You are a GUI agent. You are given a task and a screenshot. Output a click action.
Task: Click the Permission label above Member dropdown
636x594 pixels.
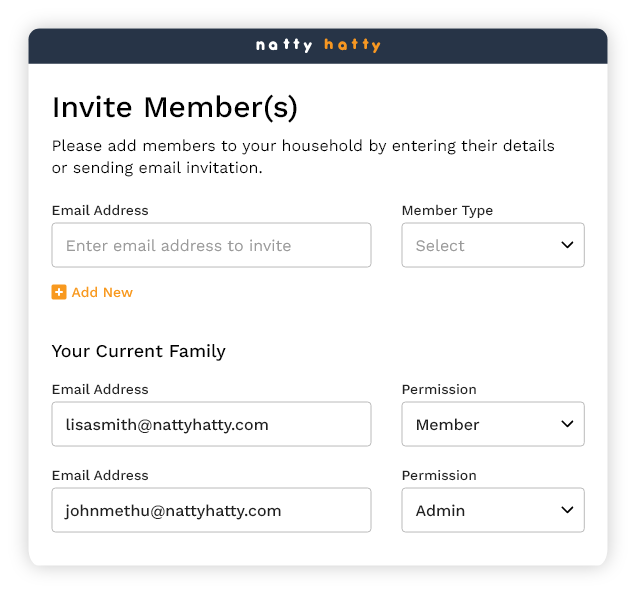point(439,389)
